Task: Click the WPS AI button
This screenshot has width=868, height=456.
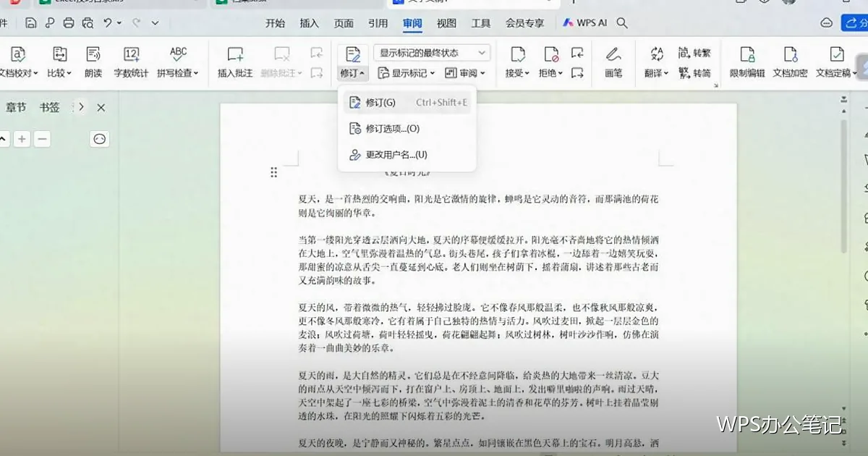Action: coord(586,23)
